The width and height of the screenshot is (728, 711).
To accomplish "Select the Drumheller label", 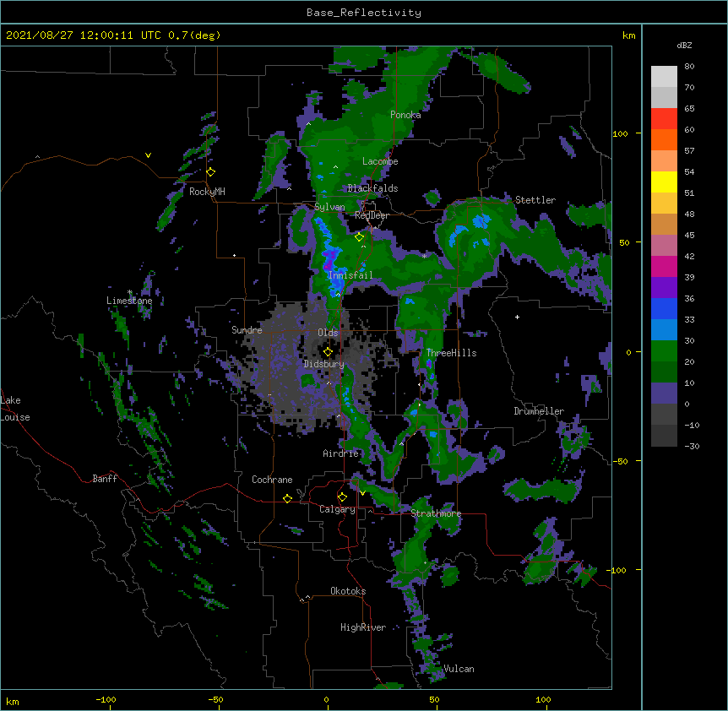I will tap(539, 411).
